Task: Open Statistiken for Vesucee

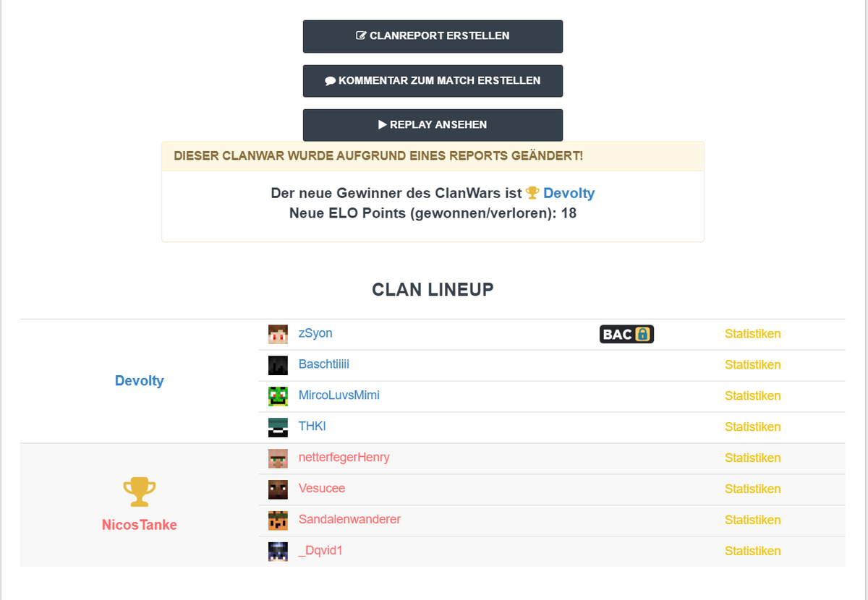Action: (x=753, y=489)
